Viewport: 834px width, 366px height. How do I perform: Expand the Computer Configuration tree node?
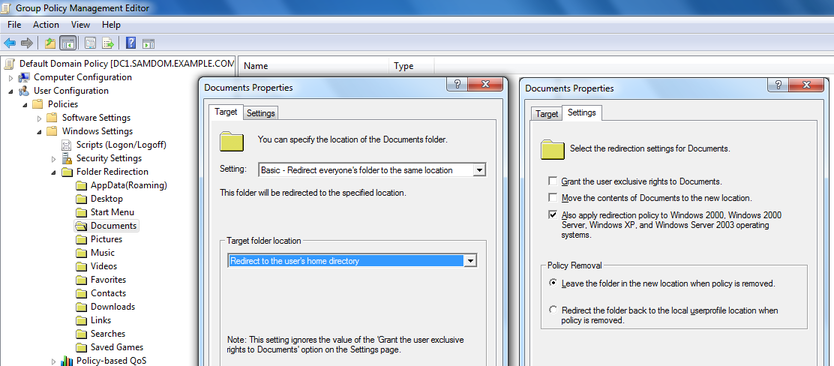pos(11,78)
